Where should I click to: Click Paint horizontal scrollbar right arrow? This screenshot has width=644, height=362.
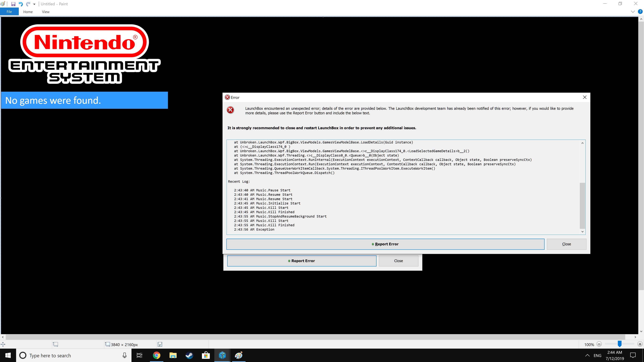tap(635, 337)
